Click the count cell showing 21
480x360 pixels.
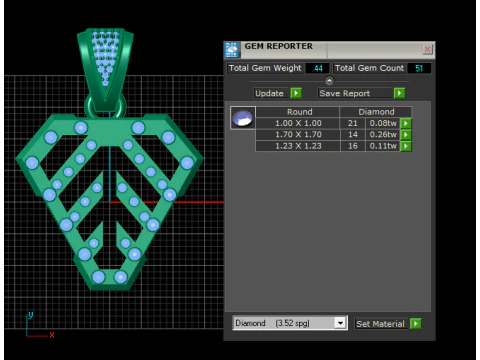click(353, 123)
